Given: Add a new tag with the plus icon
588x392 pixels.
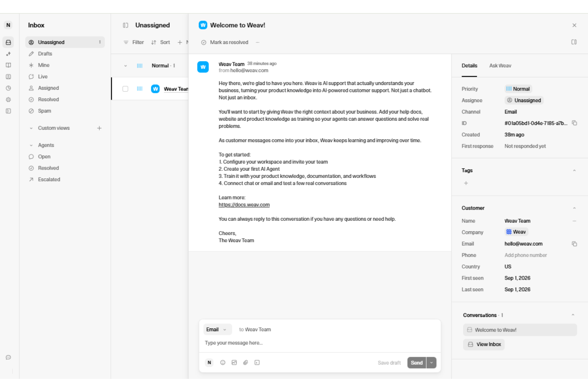Looking at the screenshot, I should (466, 183).
